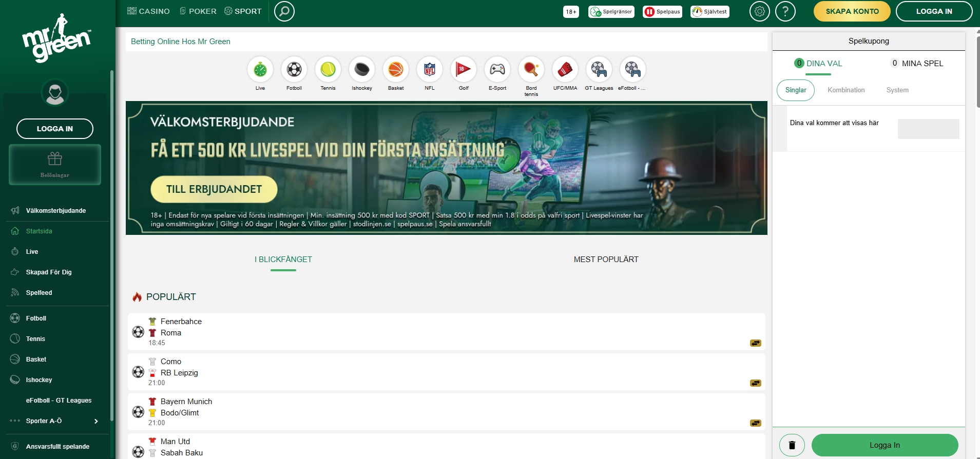Select the NFL icon
Image resolution: width=980 pixels, height=459 pixels.
[x=430, y=69]
